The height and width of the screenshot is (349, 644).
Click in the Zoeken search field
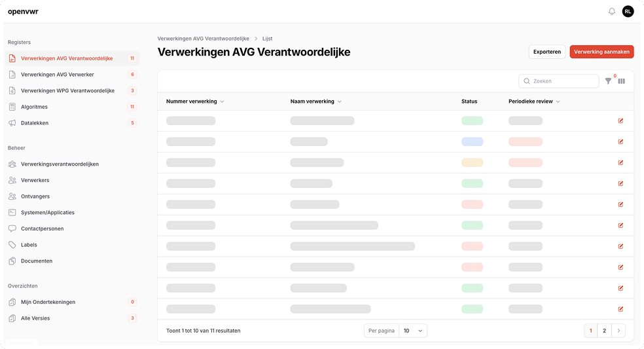(x=563, y=81)
